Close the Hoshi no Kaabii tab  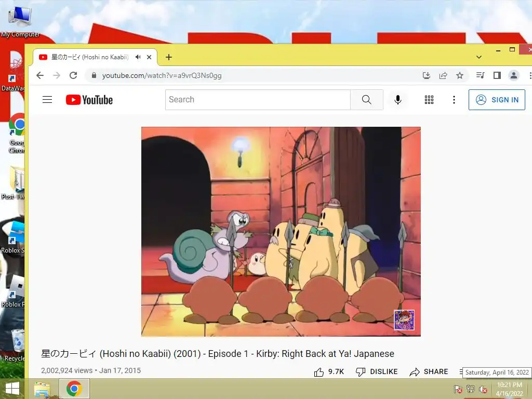click(x=149, y=57)
